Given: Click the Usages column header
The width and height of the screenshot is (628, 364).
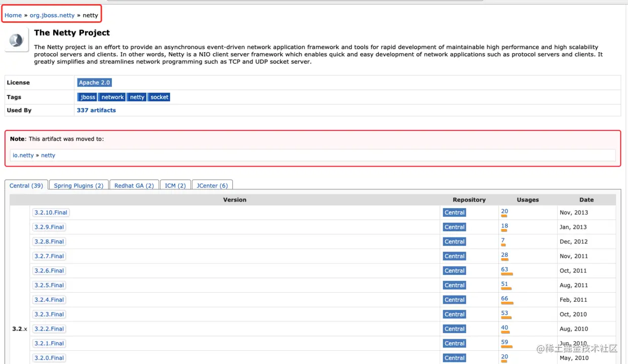Looking at the screenshot, I should [528, 200].
